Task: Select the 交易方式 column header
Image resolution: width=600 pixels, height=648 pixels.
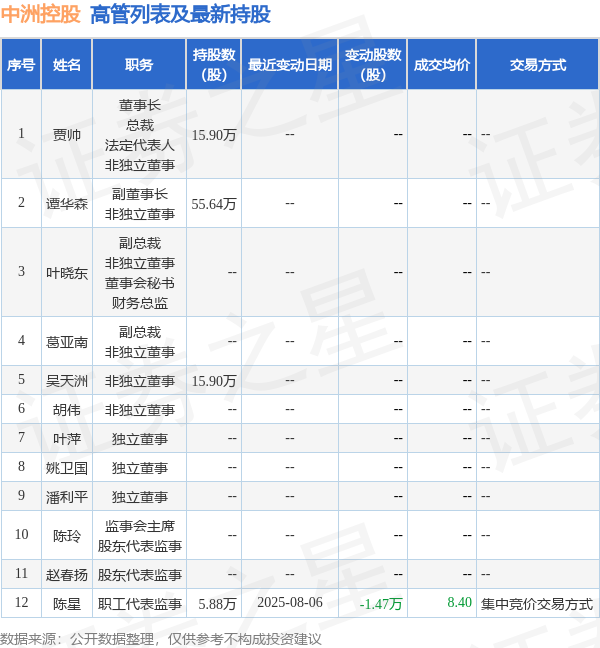Action: pos(538,65)
